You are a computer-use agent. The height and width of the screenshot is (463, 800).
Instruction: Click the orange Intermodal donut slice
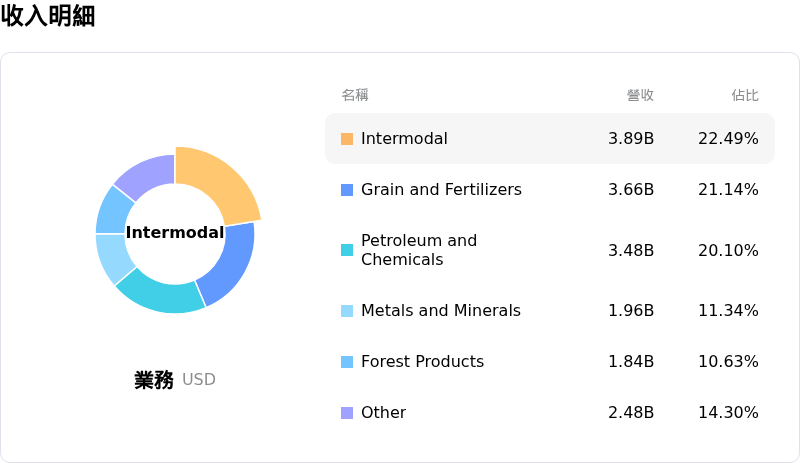(222, 180)
